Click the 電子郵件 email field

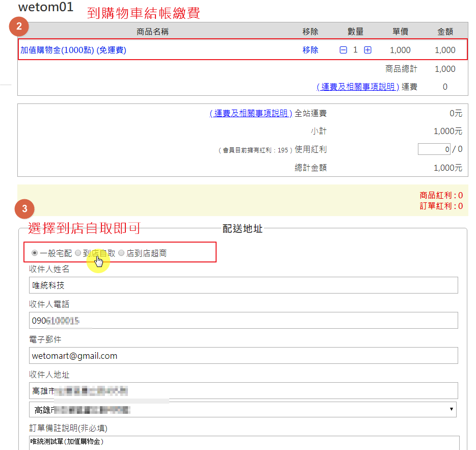click(x=243, y=356)
